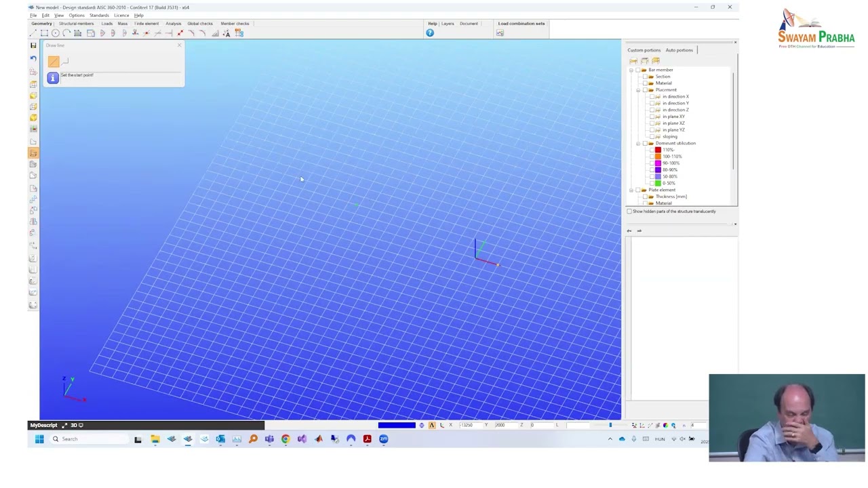Screen dimensions: 868x488
Task: Click the polyline mode icon in Draw line panel
Action: (66, 62)
